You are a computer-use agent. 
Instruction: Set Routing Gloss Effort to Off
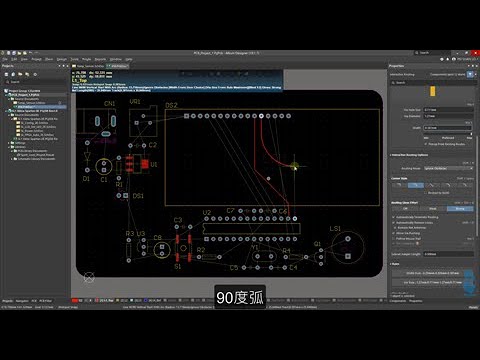click(405, 209)
